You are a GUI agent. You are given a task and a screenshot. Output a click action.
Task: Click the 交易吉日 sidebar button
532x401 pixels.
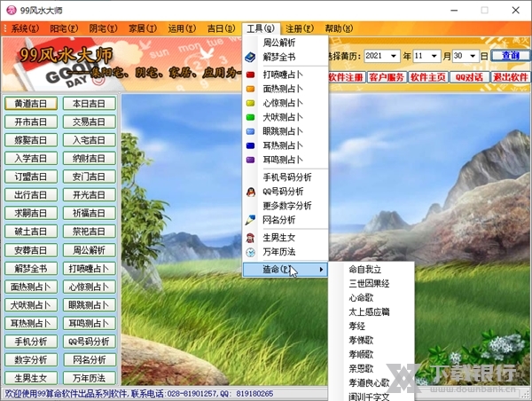point(90,122)
